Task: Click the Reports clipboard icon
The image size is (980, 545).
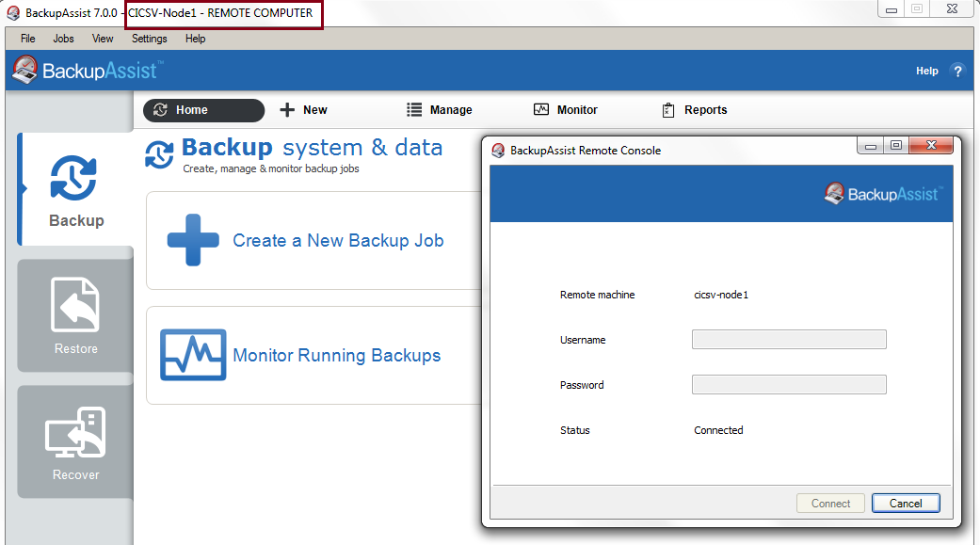Action: coord(668,110)
